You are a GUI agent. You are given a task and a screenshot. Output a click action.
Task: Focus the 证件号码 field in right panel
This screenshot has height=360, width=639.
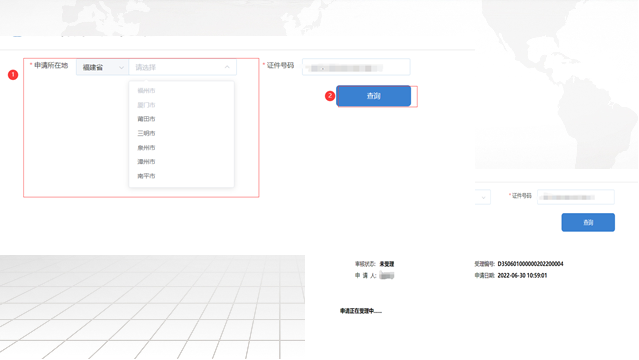click(x=575, y=197)
